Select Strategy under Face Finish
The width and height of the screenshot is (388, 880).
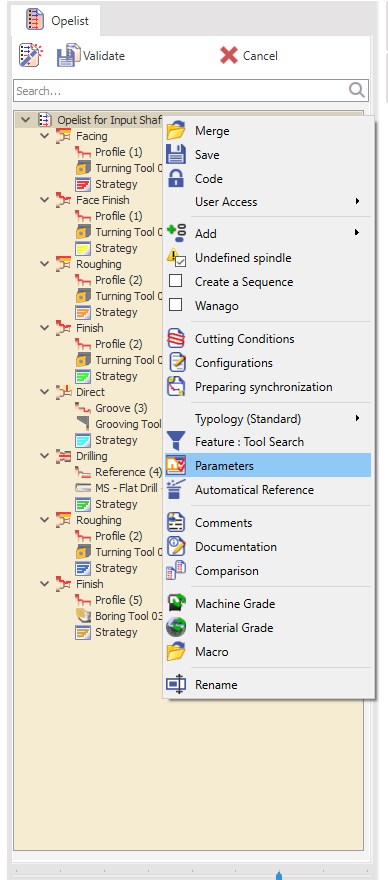coord(116,248)
